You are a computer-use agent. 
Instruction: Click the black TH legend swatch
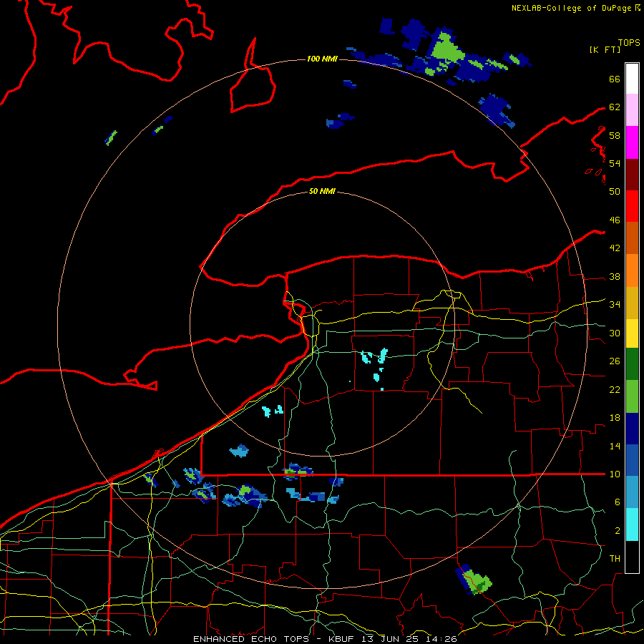632,557
